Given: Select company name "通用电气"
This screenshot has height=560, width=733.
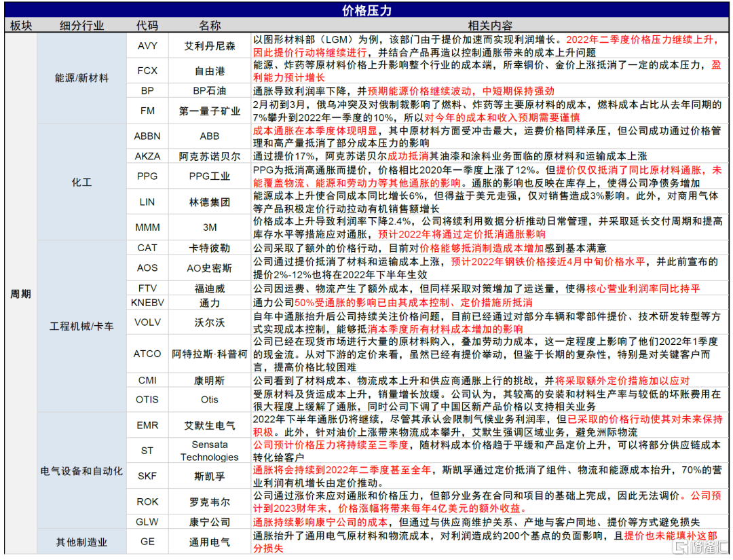Looking at the screenshot, I should [x=210, y=542].
